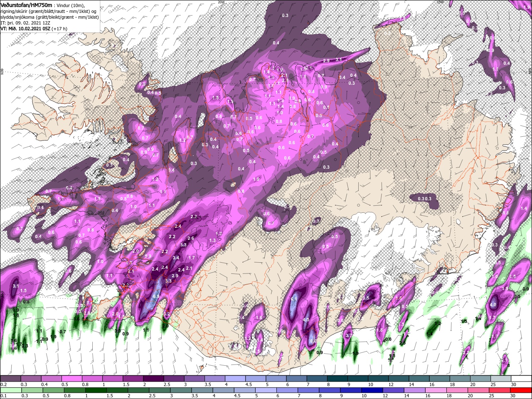Click the bottom-row legend swatch between 2.5 and 3
Image resolution: width=532 pixels, height=399 pixels.
click(159, 390)
